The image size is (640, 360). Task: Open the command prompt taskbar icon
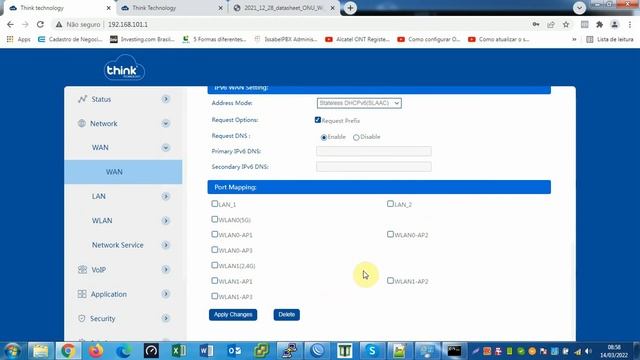(454, 351)
